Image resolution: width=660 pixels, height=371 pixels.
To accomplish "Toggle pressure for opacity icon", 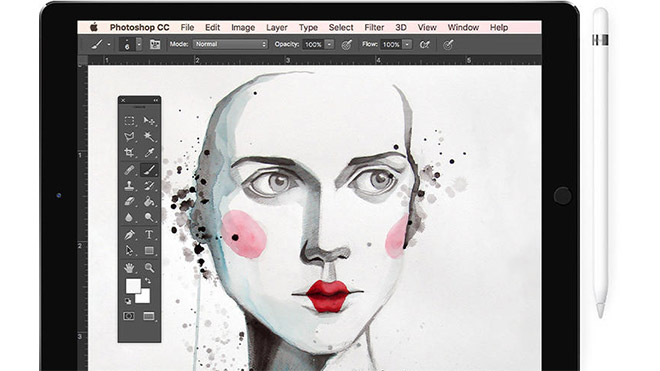I will (346, 45).
